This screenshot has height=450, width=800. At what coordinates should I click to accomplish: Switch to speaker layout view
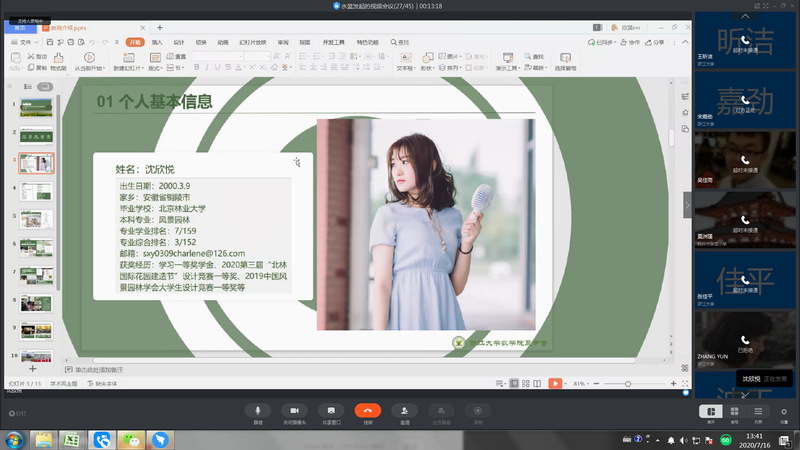711,411
